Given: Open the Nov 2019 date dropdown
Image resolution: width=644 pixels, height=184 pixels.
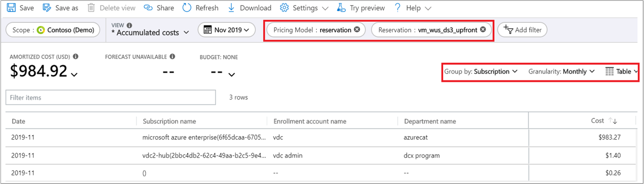Looking at the screenshot, I should tap(247, 30).
